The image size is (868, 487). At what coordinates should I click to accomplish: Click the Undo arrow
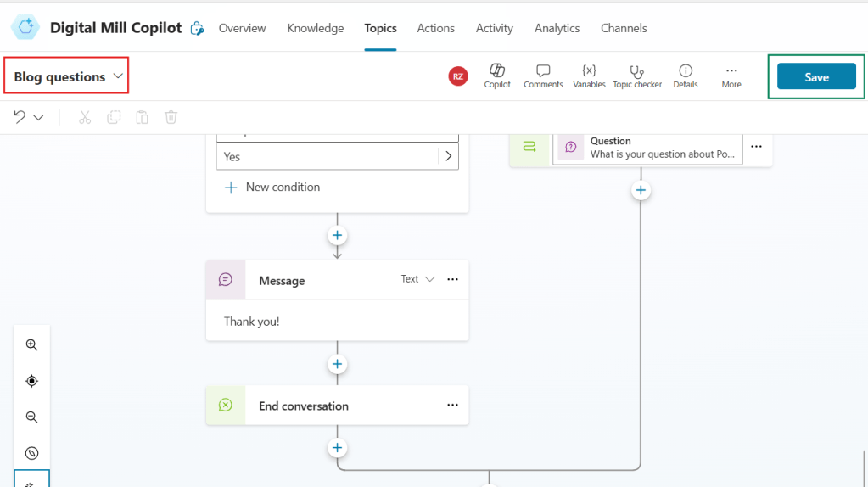coord(20,117)
